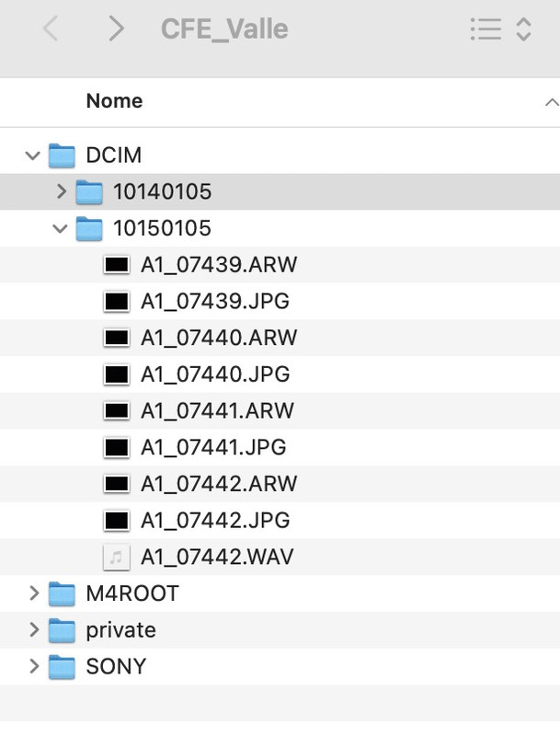
Task: Select the 10140105 folder icon
Action: point(89,191)
